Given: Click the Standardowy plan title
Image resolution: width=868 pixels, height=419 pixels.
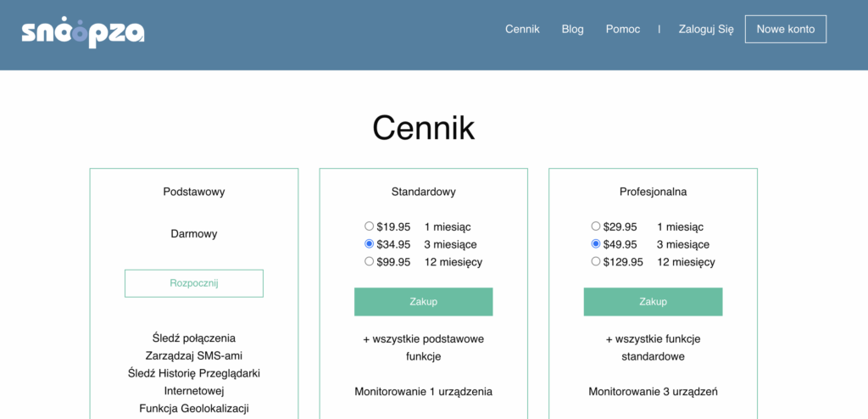Looking at the screenshot, I should 423,192.
